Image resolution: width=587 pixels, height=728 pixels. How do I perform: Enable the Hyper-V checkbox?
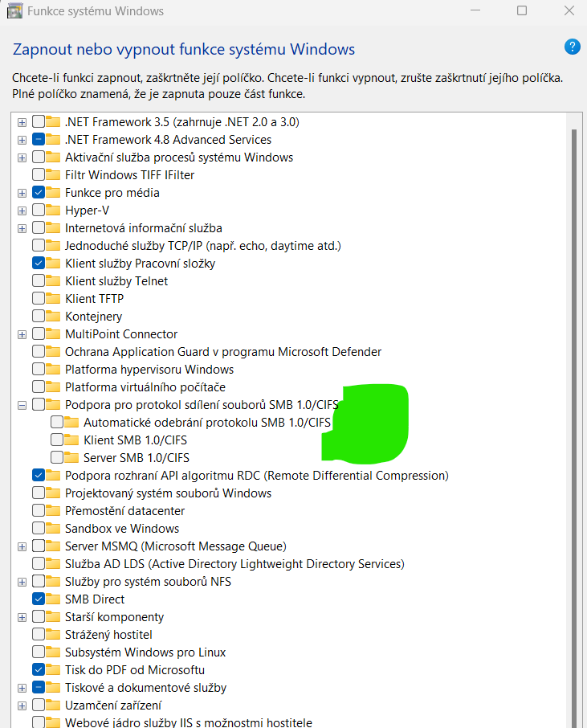(x=39, y=210)
